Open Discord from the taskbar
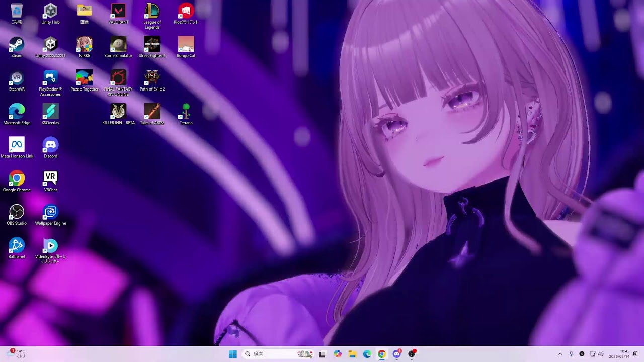 (397, 354)
